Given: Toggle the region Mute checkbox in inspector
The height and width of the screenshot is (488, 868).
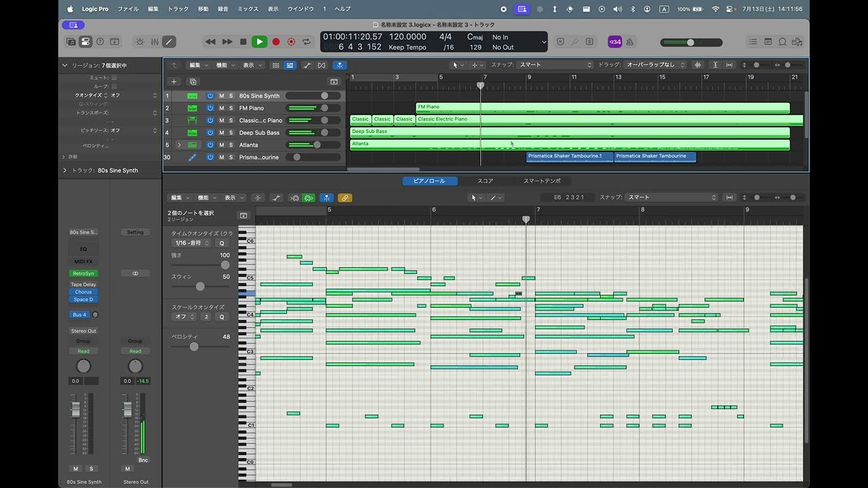Looking at the screenshot, I should pyautogui.click(x=114, y=78).
